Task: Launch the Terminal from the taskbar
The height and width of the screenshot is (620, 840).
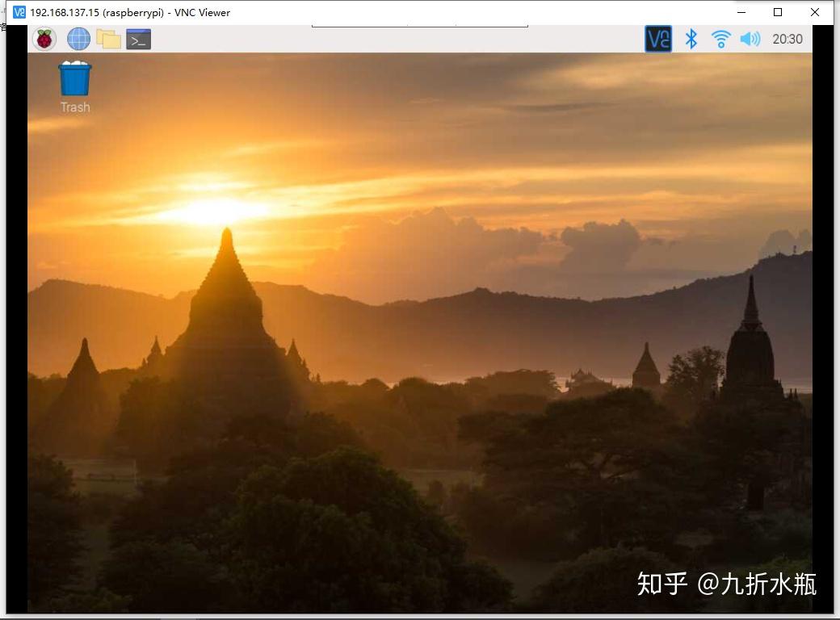Action: pos(139,39)
